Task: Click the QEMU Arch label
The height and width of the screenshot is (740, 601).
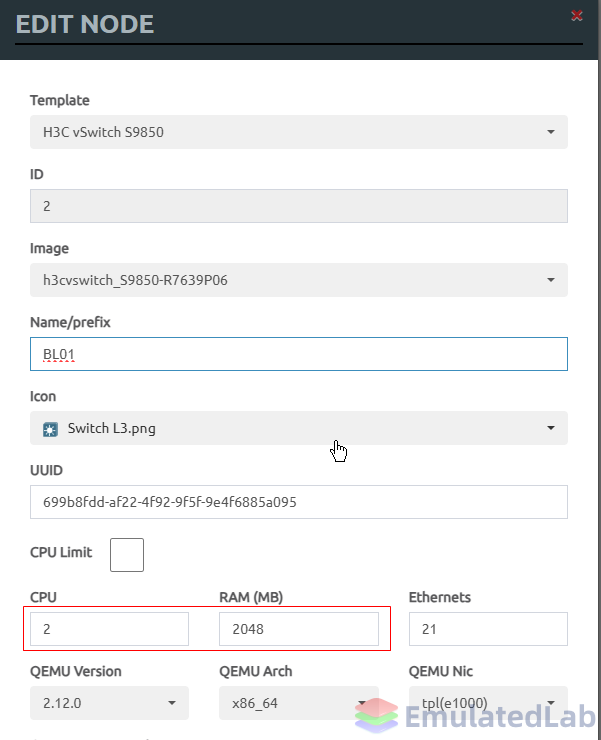Action: coord(256,671)
